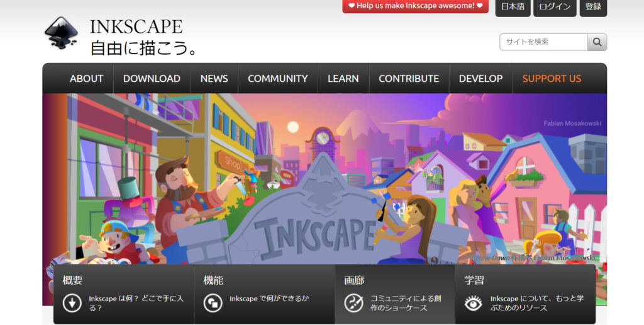Click the paint brush icon under 画廊

[353, 303]
